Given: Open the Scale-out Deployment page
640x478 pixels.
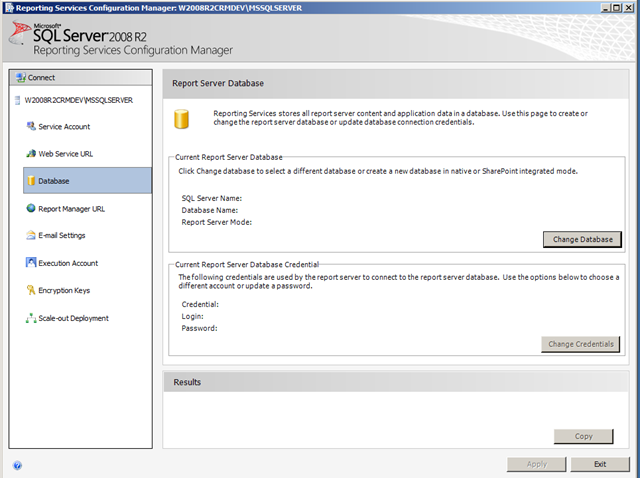Looking at the screenshot, I should [x=73, y=318].
